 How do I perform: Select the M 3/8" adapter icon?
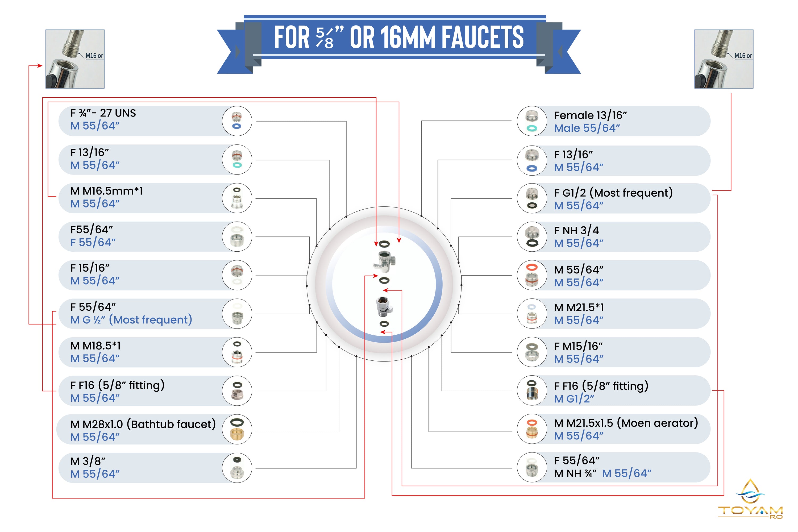click(237, 468)
